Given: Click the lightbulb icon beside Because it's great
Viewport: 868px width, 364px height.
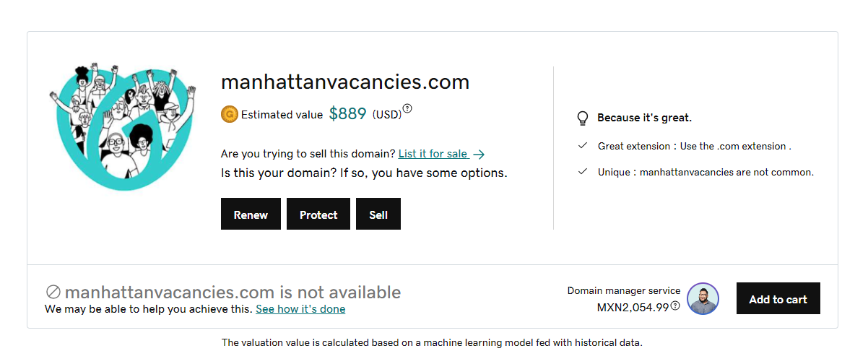Looking at the screenshot, I should pos(583,118).
